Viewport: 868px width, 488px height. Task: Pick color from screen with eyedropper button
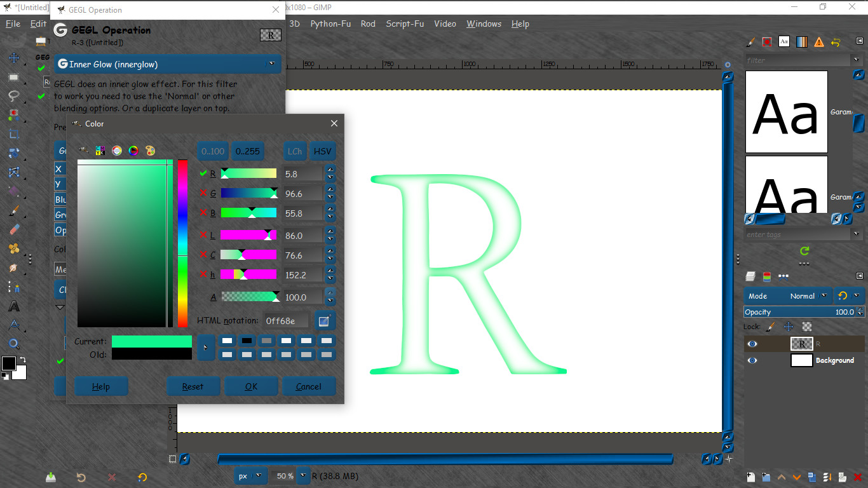(325, 321)
